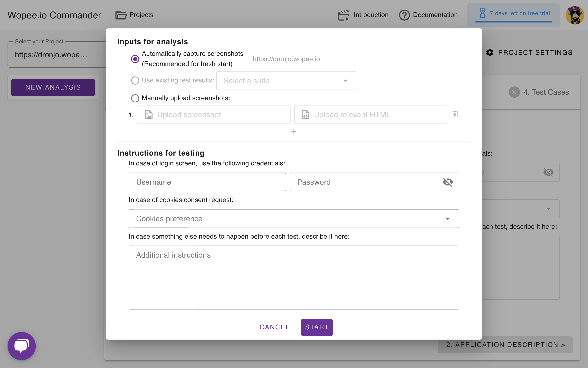This screenshot has width=588, height=368.
Task: Click the NEW ANALYSIS button
Action: 53,87
